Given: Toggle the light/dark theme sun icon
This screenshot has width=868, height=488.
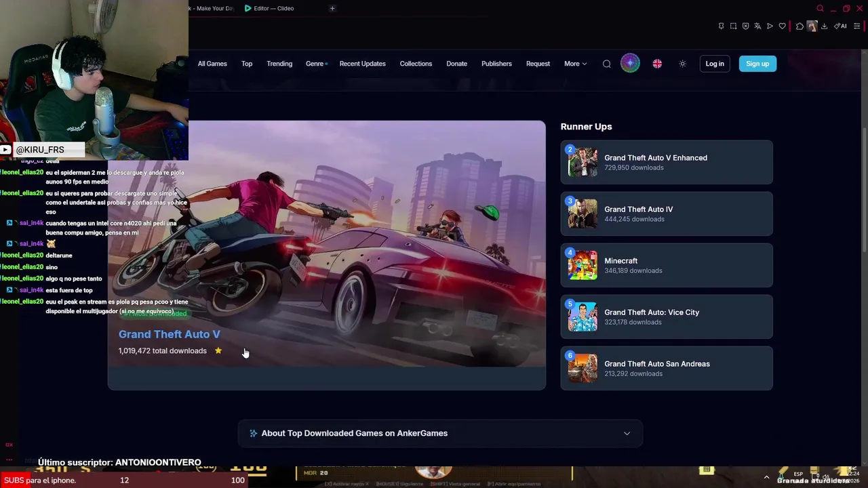Looking at the screenshot, I should click(682, 64).
